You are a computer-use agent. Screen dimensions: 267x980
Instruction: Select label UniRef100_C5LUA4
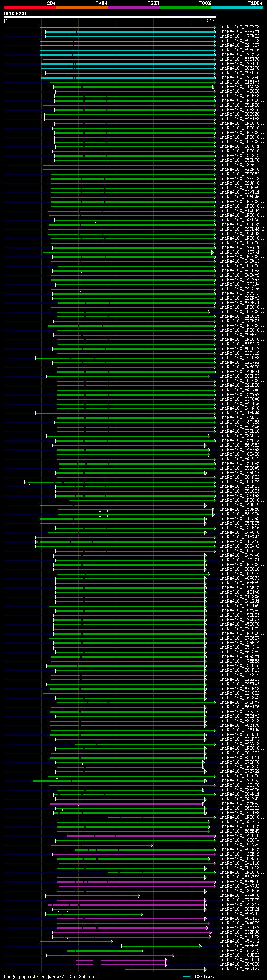point(239,482)
